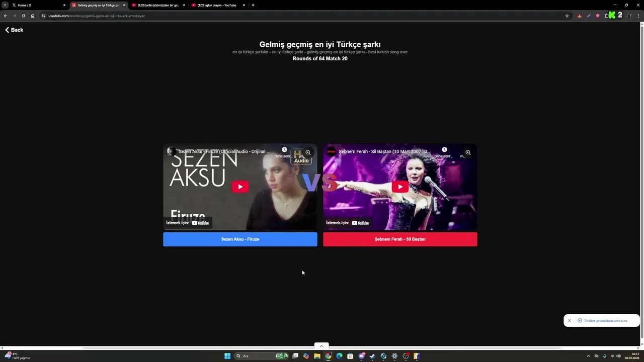The image size is (644, 362).
Task: Reload the current page
Action: tap(23, 16)
